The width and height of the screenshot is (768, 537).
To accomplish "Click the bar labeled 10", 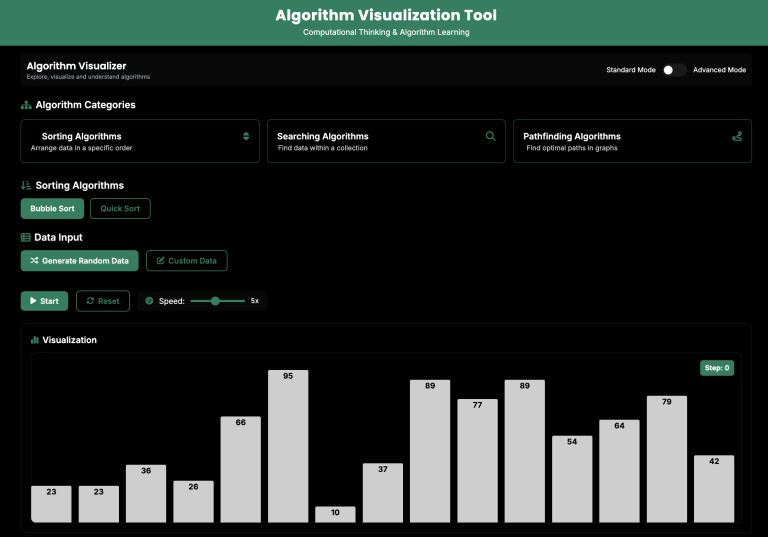I will pos(335,514).
